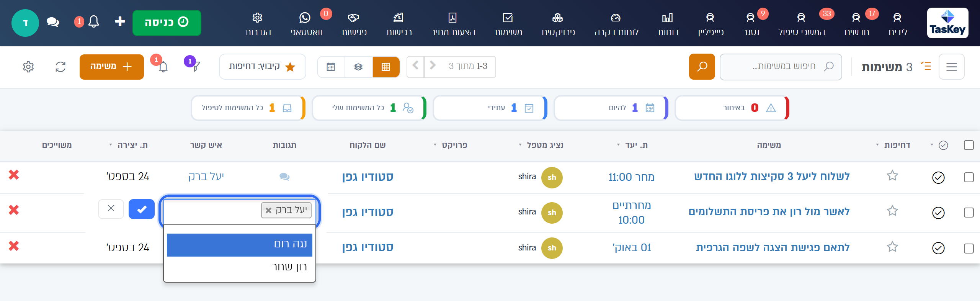The width and height of the screenshot is (980, 301).
Task: Open the user avatar ד menu
Action: pyautogui.click(x=25, y=23)
